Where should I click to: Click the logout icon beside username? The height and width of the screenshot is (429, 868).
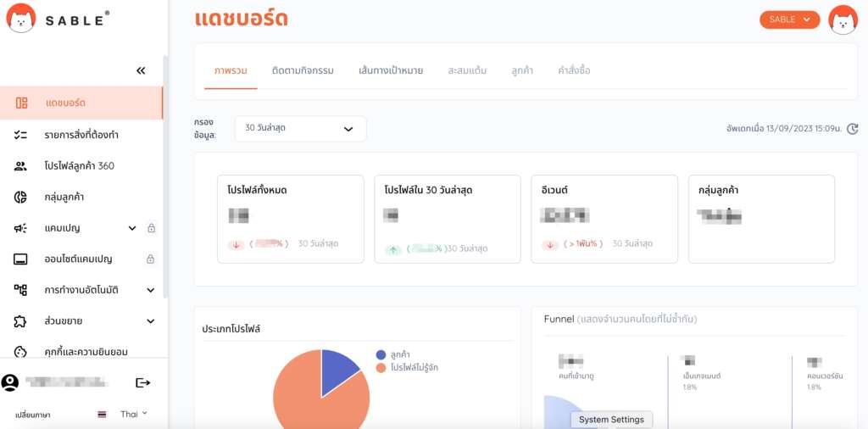click(142, 383)
